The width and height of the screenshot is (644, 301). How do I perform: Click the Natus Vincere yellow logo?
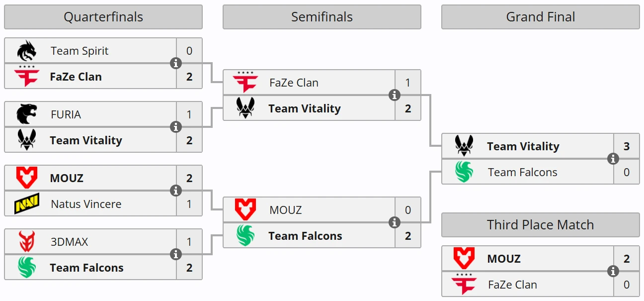(x=26, y=204)
